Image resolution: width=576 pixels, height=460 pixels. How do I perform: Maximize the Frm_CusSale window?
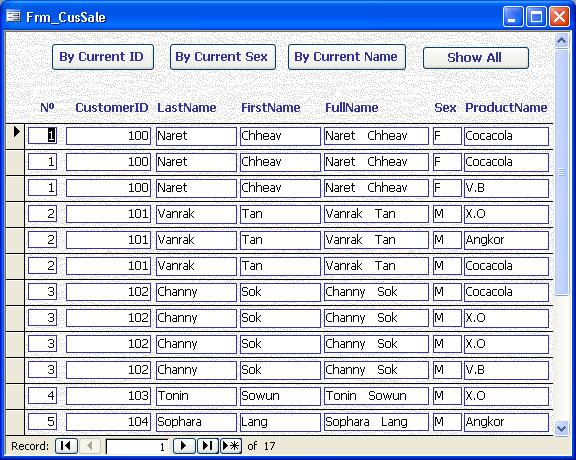click(x=536, y=17)
